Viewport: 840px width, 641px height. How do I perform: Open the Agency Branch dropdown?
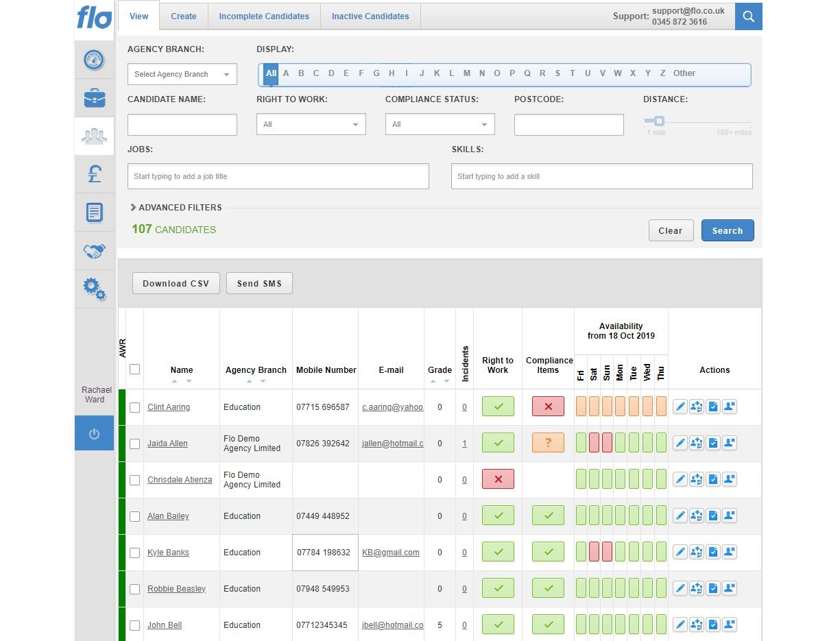click(182, 74)
